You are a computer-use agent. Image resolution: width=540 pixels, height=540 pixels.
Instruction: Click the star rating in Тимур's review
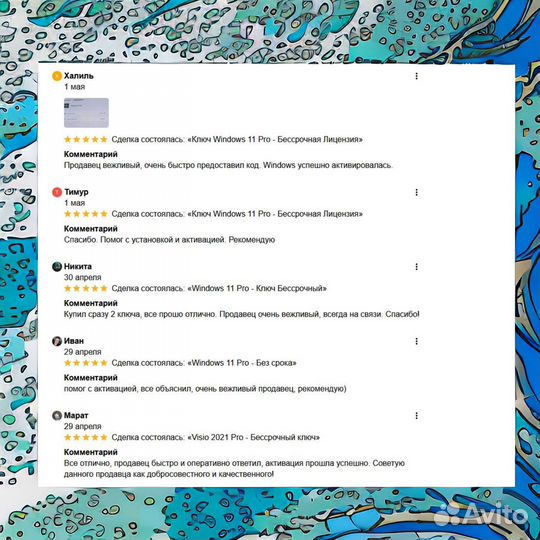point(86,214)
